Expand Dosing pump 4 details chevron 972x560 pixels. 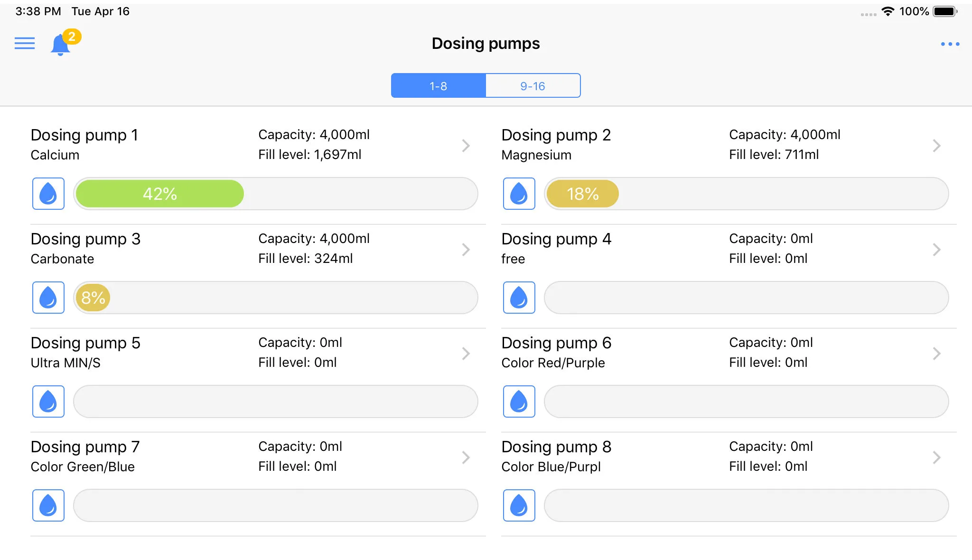936,249
